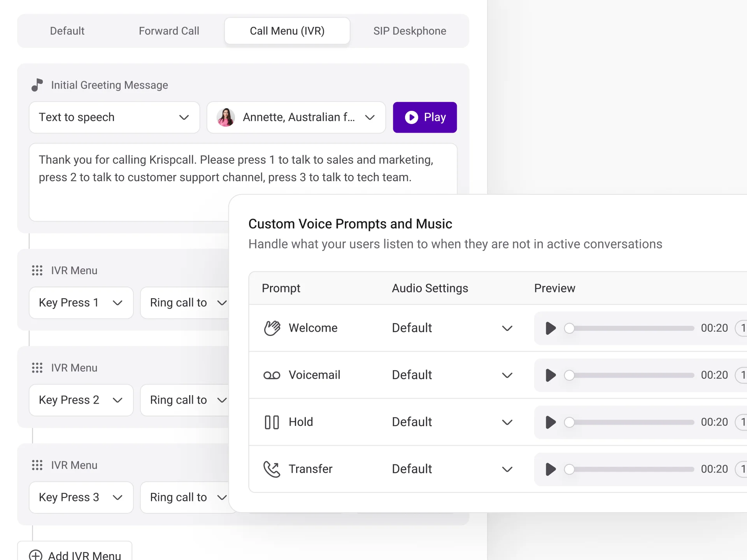Switch to SIP Deskphone tab
This screenshot has width=747, height=560.
[410, 31]
